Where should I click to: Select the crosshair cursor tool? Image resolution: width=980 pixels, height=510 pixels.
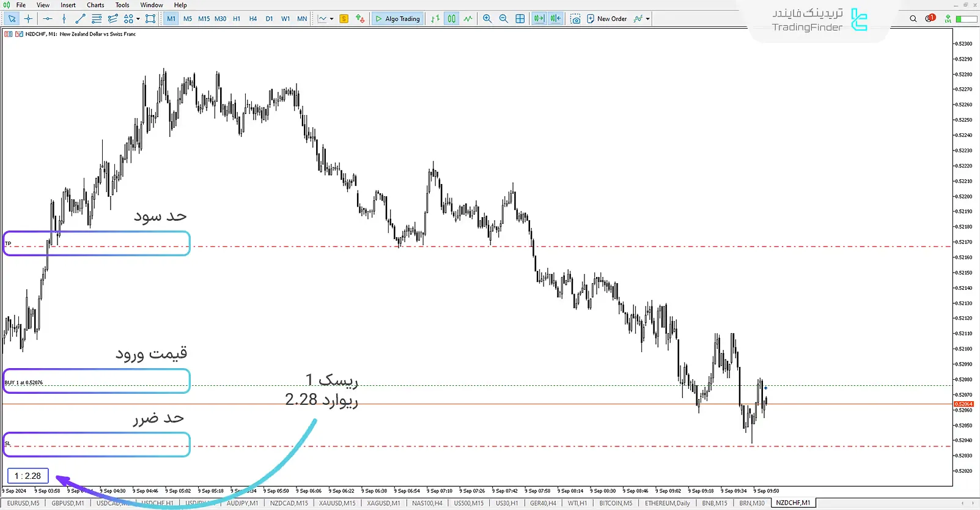pos(28,19)
